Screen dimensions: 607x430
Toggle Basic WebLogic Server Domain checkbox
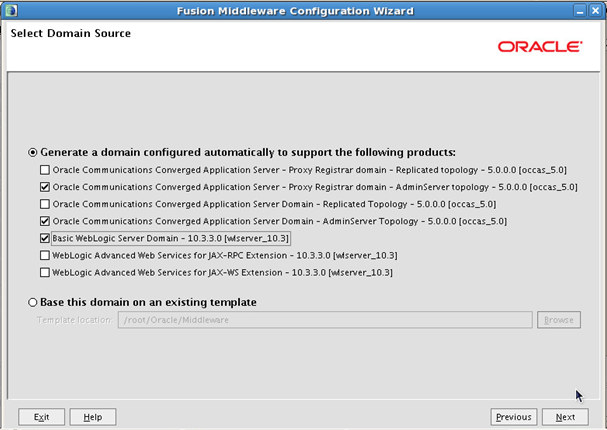pyautogui.click(x=44, y=238)
